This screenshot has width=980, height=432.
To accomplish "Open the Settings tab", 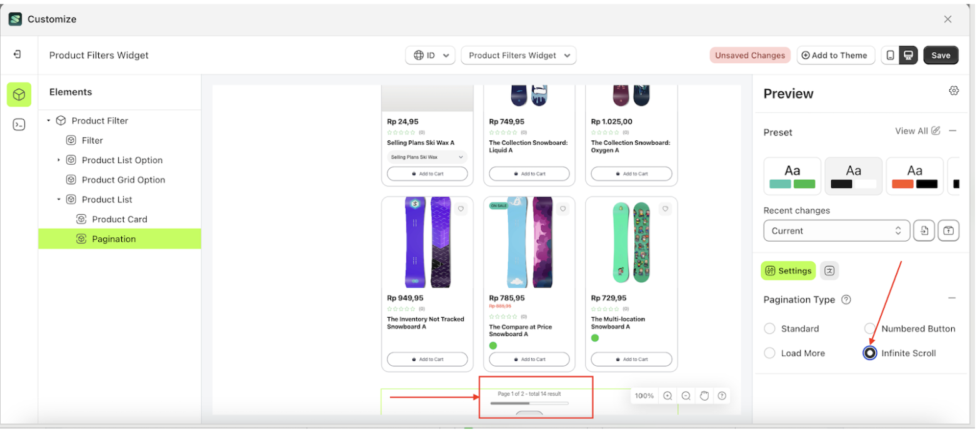I will (x=788, y=271).
